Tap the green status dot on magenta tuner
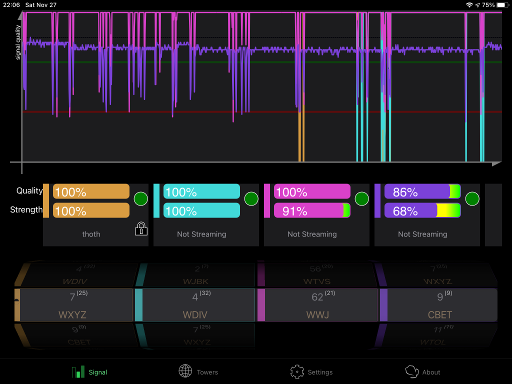 362,199
